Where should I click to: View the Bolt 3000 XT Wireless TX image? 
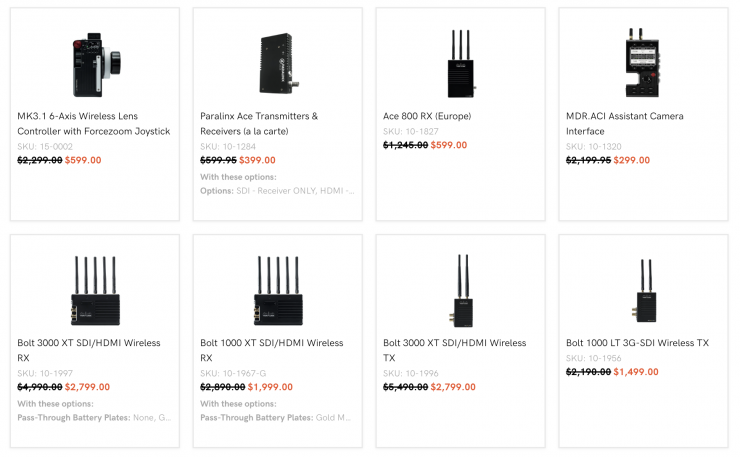pos(460,288)
